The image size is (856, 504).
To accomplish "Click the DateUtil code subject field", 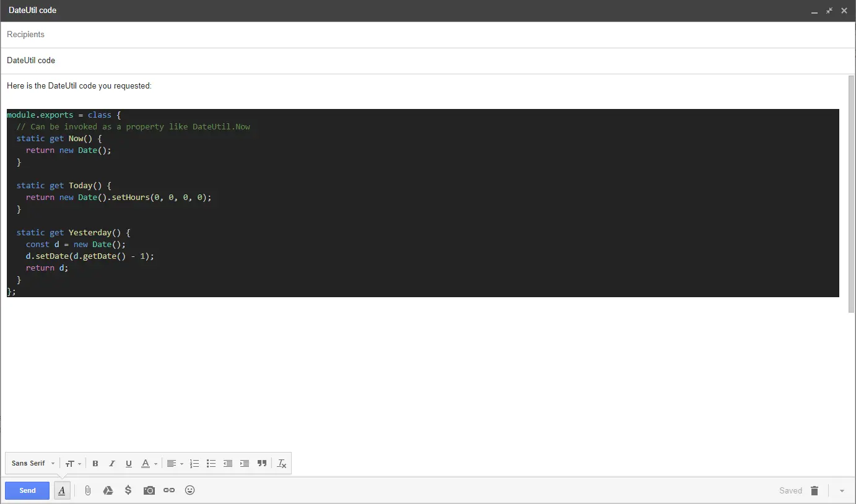I will 428,61.
